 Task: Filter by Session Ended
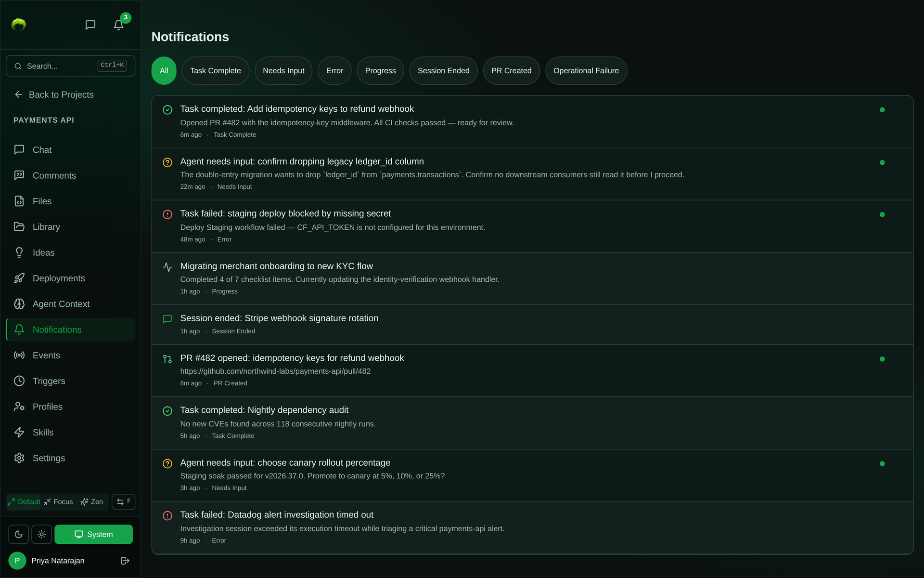[x=443, y=71]
